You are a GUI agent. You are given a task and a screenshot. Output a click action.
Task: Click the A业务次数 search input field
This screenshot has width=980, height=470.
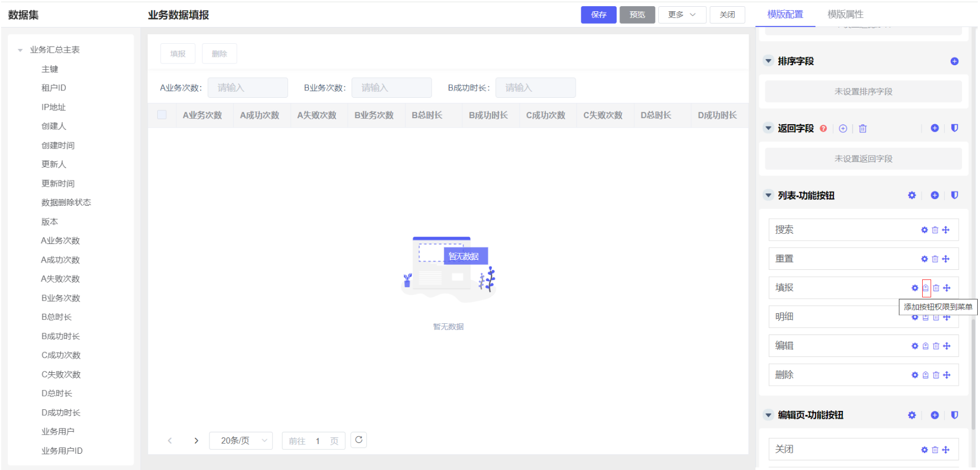(248, 88)
